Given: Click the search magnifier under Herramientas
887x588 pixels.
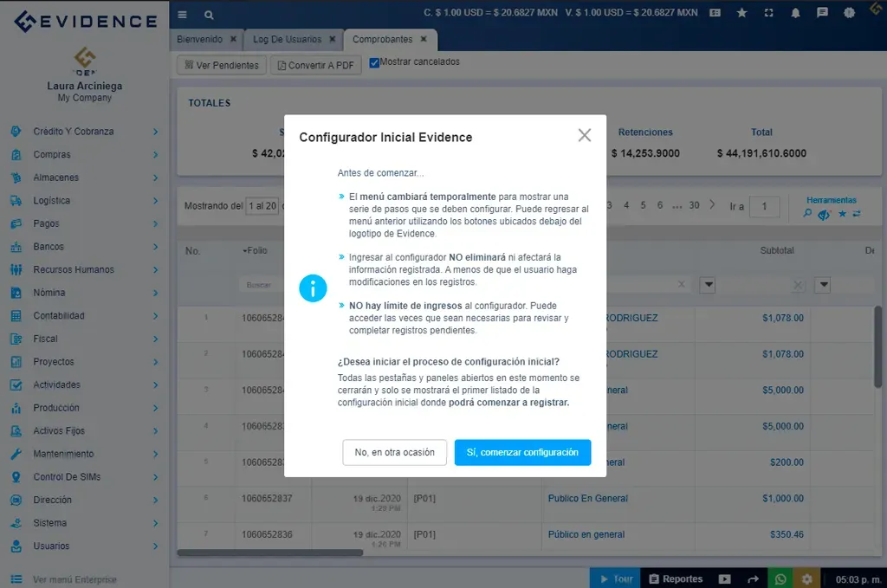Looking at the screenshot, I should (x=808, y=213).
